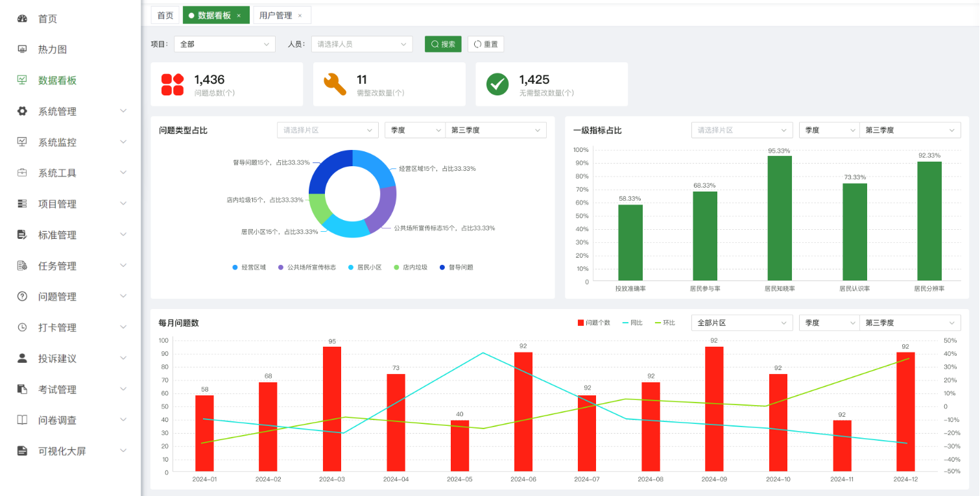Image resolution: width=980 pixels, height=496 pixels.
Task: Click the purple 公共场所宣传标志 donut segment
Action: click(x=386, y=208)
